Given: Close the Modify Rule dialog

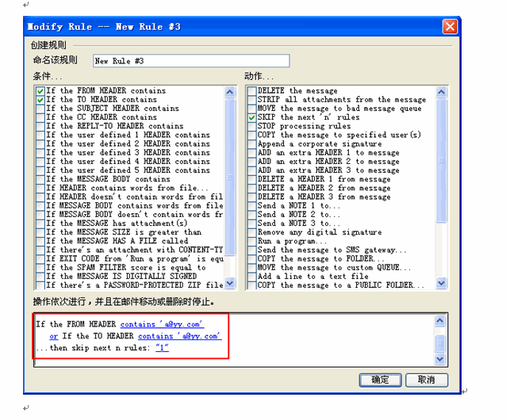Looking at the screenshot, I should click(450, 26).
